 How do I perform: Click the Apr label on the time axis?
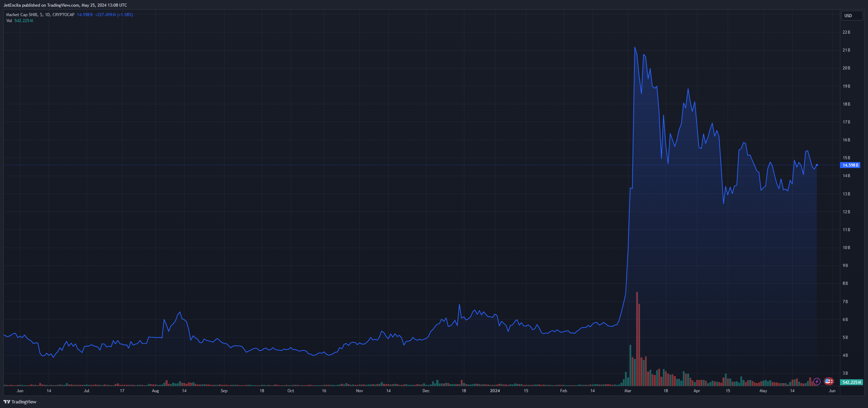tap(697, 391)
